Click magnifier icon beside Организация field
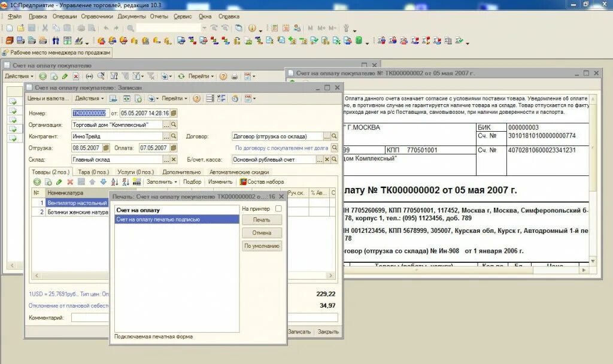 (174, 125)
